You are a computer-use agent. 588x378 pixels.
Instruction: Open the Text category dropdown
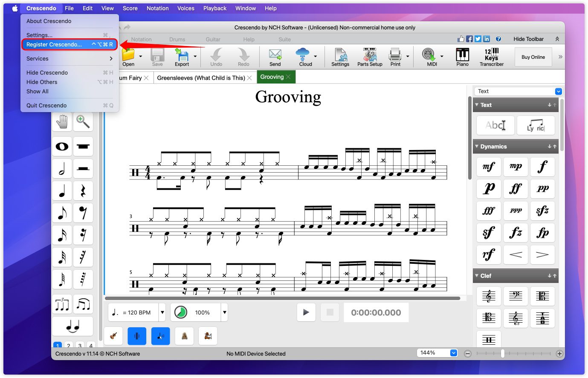coord(559,91)
